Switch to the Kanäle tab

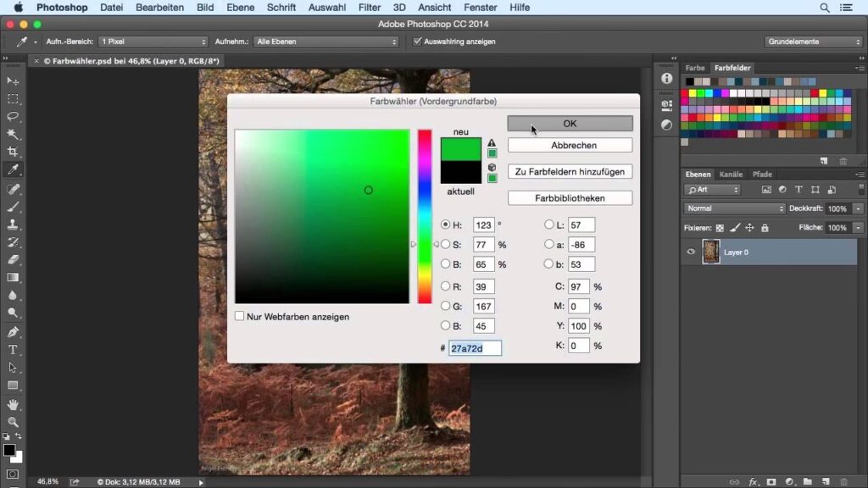[x=731, y=175]
